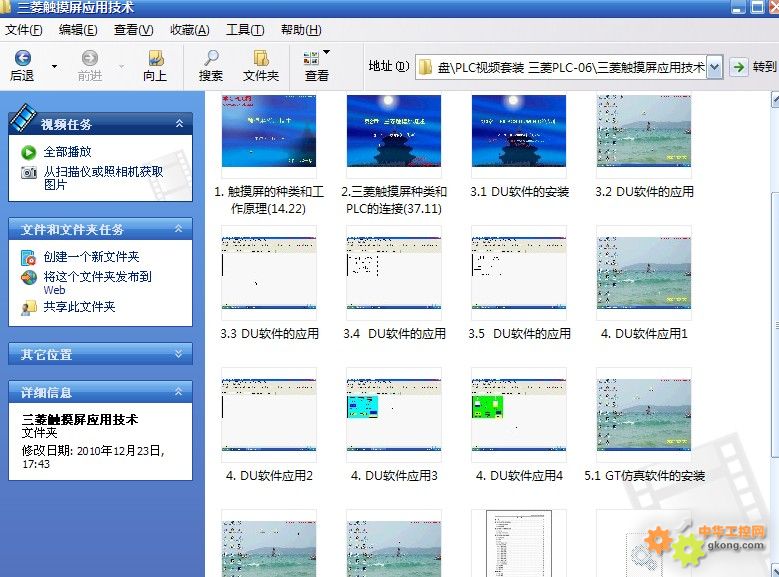Viewport: 779px width, 577px height.
Task: Expand the Views (查看) dropdown arrow
Action: click(326, 52)
